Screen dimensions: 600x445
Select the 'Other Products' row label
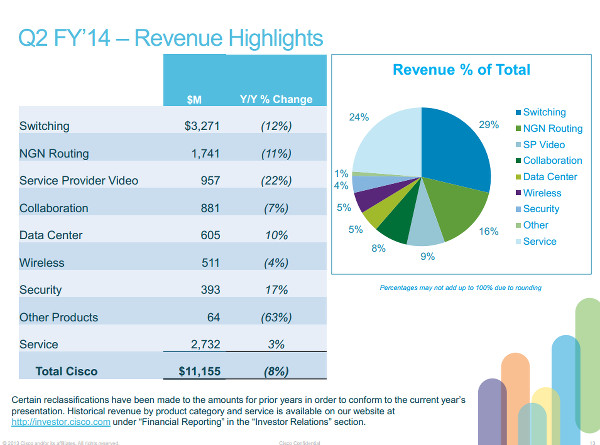pos(59,317)
